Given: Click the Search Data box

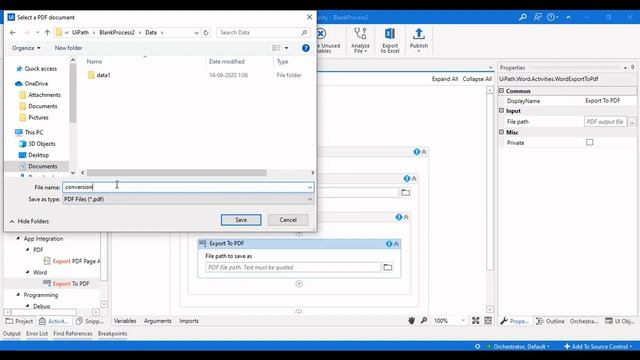Looking at the screenshot, I should pyautogui.click(x=263, y=32).
